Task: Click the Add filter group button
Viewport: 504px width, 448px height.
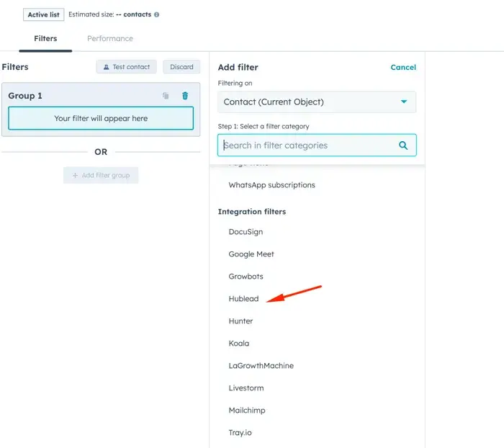Action: 101,175
